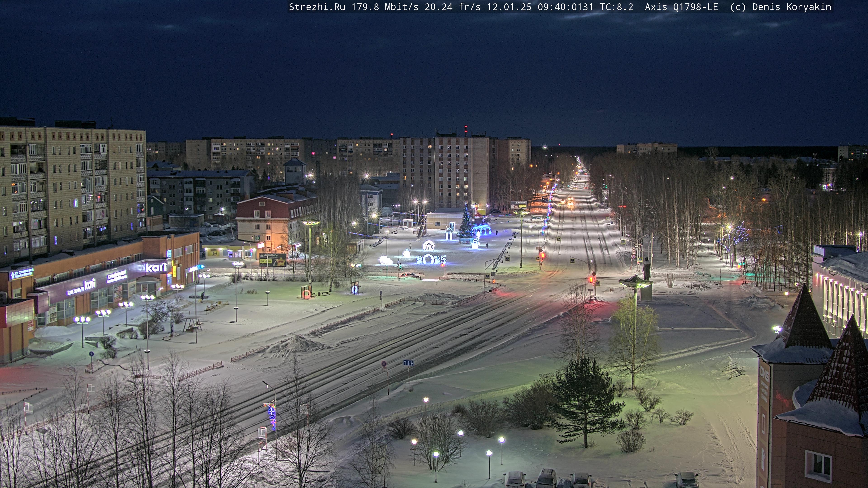Click the "09:40:0131" time stamp
This screenshot has height=488, width=868.
tap(565, 7)
